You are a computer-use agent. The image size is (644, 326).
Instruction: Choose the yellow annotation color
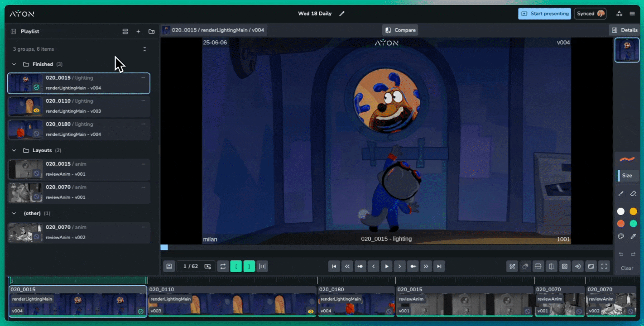coord(633,211)
